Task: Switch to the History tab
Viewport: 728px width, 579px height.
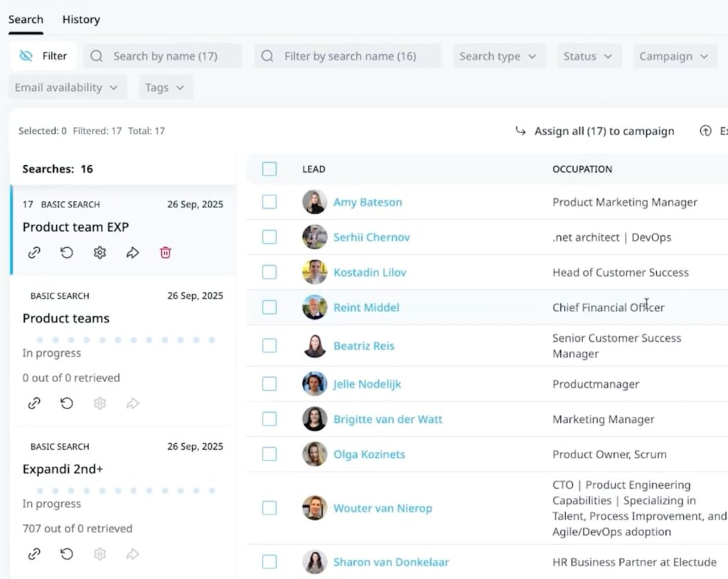Action: (x=81, y=19)
